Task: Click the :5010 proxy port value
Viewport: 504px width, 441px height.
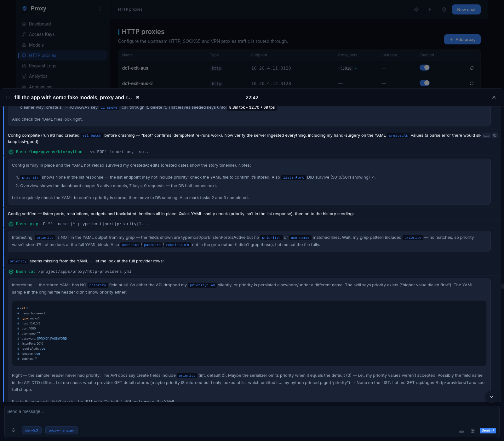Action: pos(346,68)
